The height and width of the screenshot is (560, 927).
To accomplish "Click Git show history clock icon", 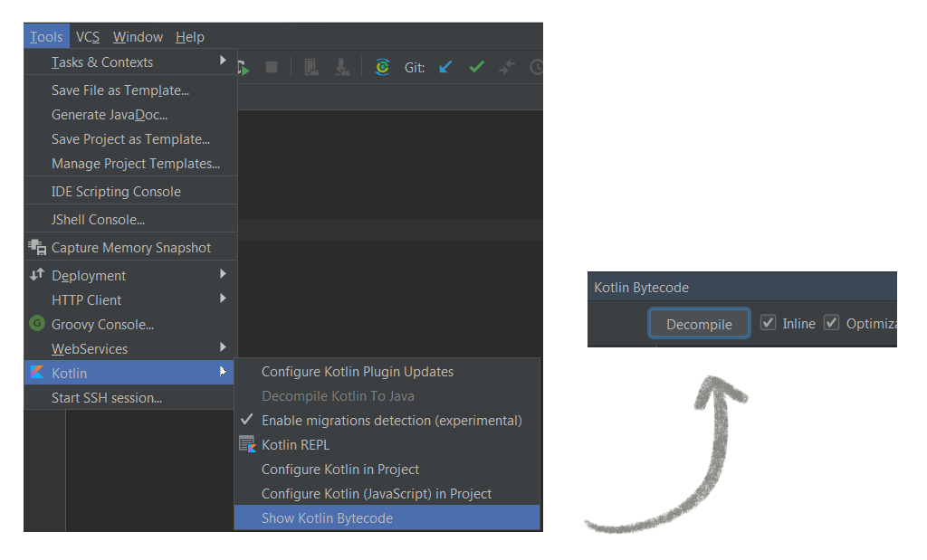I will [x=536, y=67].
